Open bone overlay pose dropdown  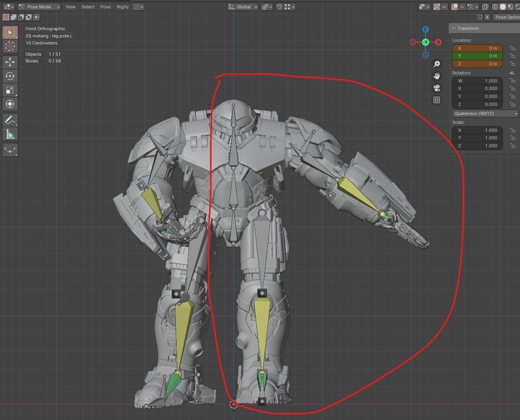click(473, 7)
